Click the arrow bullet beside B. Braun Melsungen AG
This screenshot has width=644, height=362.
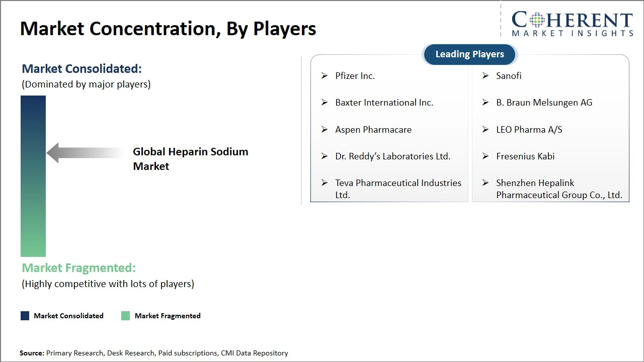[x=486, y=103]
